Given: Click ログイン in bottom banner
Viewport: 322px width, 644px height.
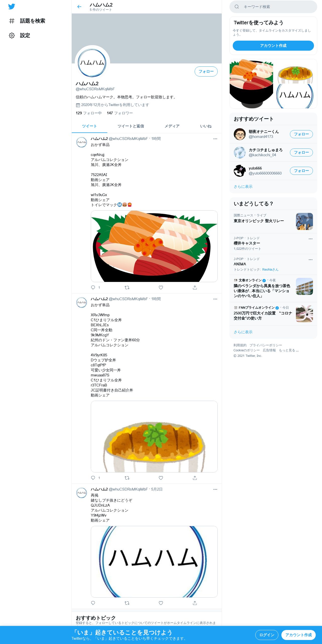Looking at the screenshot, I should coord(267,635).
